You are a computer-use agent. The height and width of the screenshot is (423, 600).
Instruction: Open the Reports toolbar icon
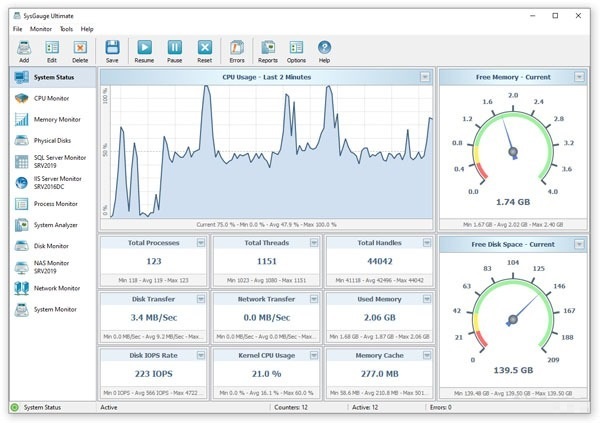pos(268,47)
